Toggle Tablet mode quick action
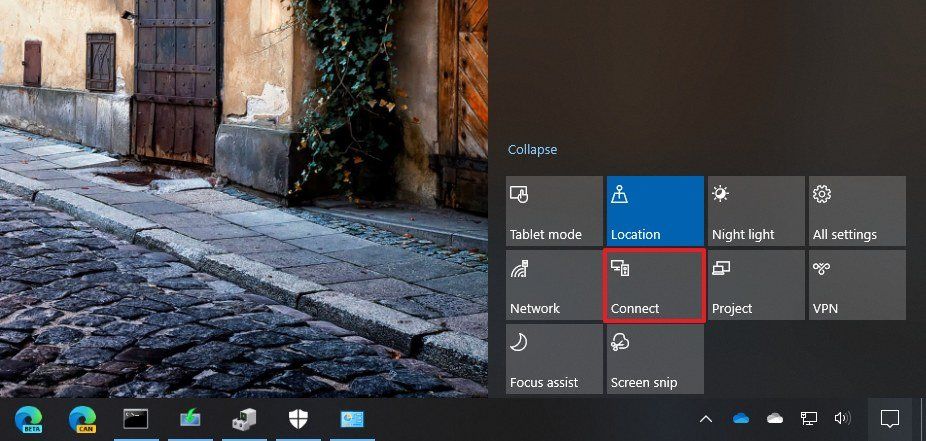 pos(554,211)
